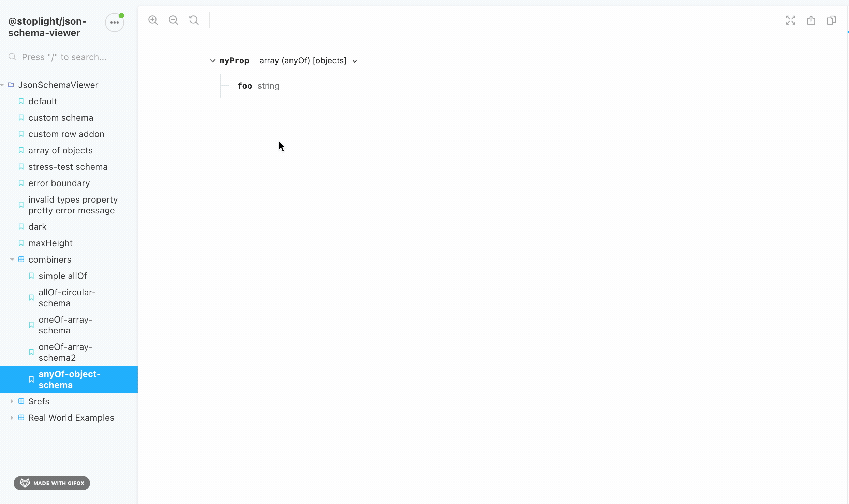Toggle fullscreen mode icon

(791, 20)
